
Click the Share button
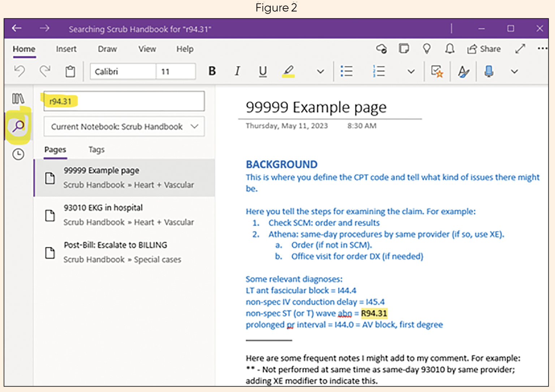484,49
